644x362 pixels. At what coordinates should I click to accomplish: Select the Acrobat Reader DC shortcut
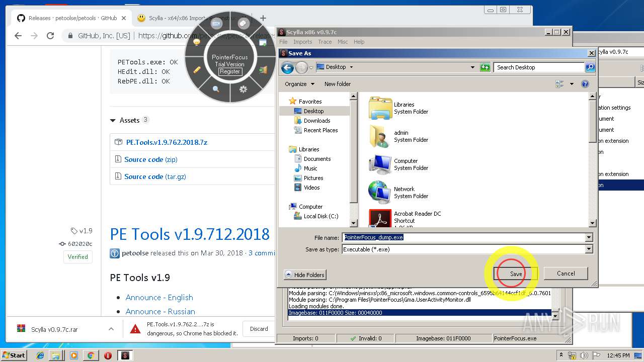[405, 218]
